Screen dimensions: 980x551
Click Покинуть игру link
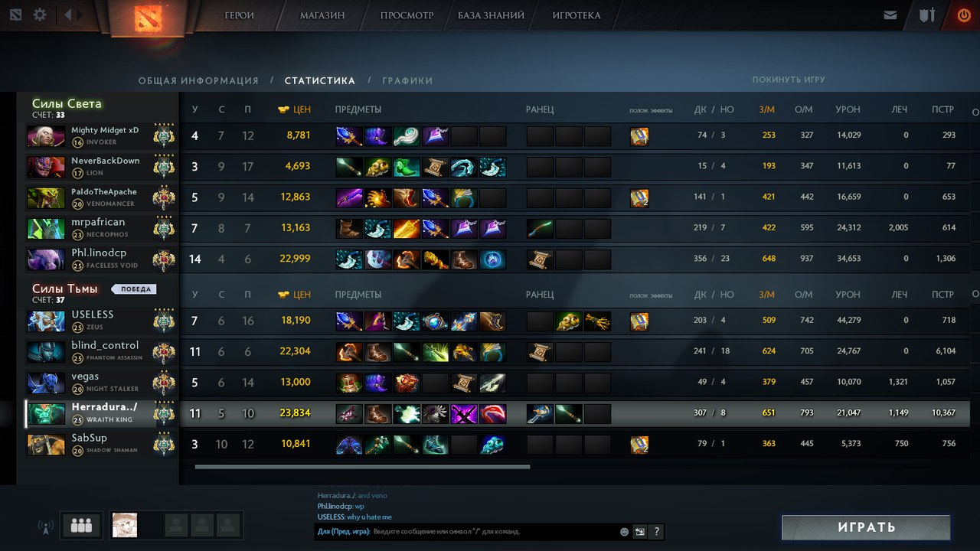[x=789, y=80]
